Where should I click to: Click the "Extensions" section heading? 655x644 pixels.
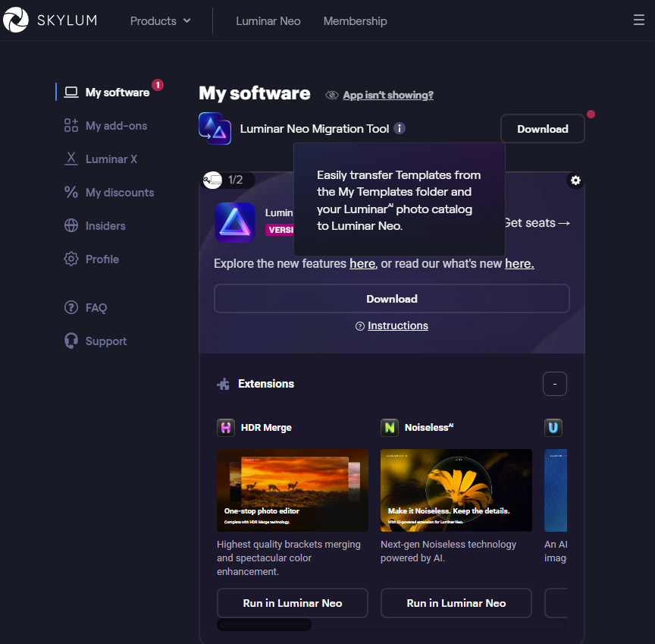click(266, 384)
